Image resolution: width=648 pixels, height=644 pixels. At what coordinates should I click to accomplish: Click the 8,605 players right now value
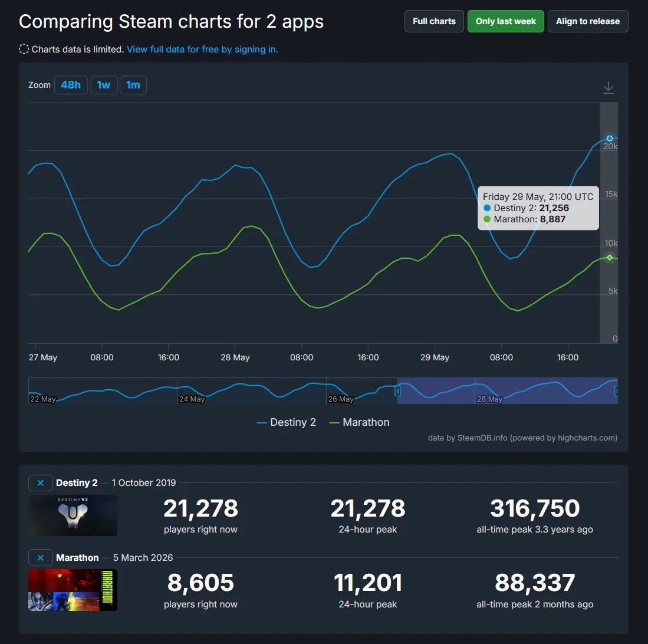click(x=200, y=583)
